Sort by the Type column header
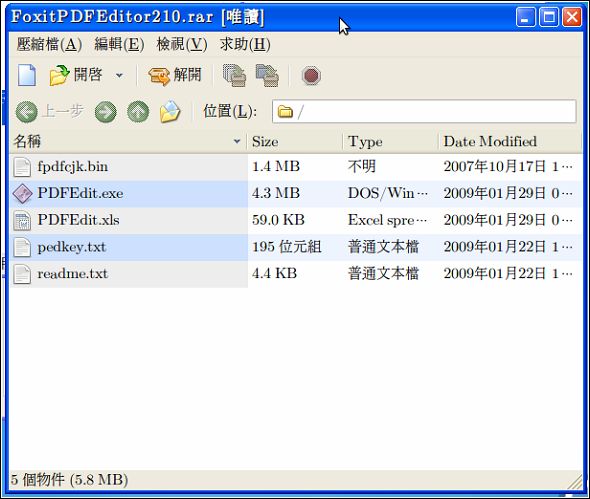This screenshot has width=590, height=499. pyautogui.click(x=391, y=141)
